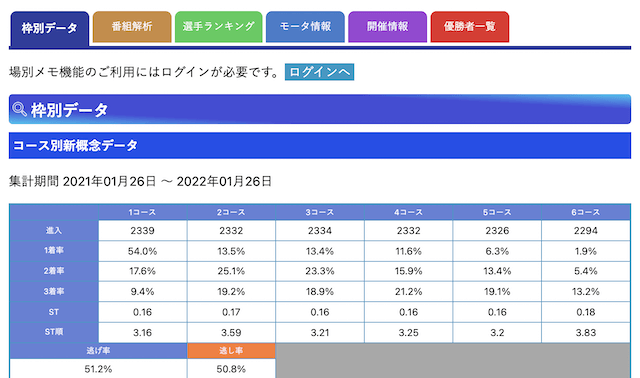Click the 13.2% third-place rate cell
This screenshot has width=640, height=378.
point(586,291)
